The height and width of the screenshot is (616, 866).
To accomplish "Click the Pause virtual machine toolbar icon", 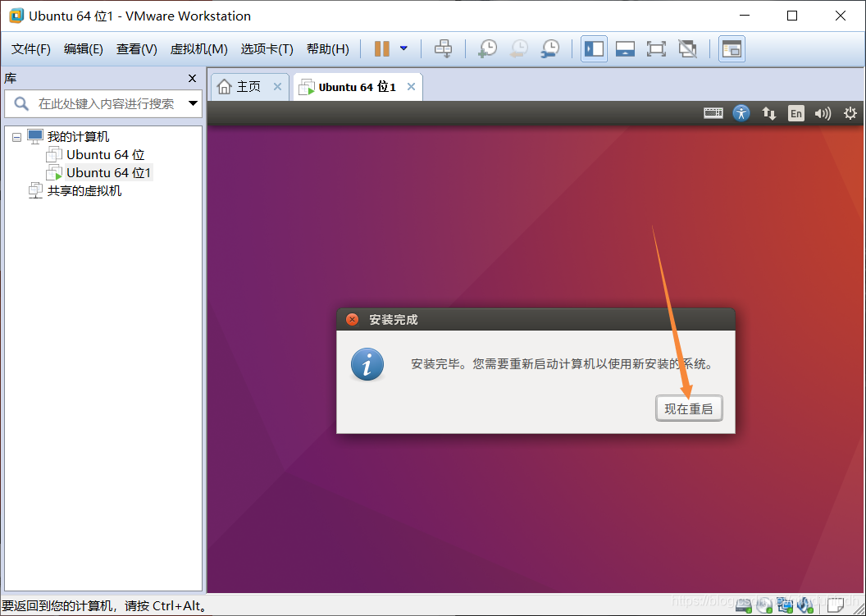I will pyautogui.click(x=381, y=48).
